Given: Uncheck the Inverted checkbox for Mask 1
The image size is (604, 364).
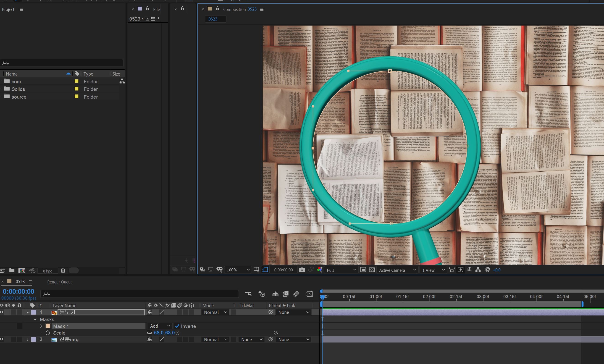Looking at the screenshot, I should point(177,326).
